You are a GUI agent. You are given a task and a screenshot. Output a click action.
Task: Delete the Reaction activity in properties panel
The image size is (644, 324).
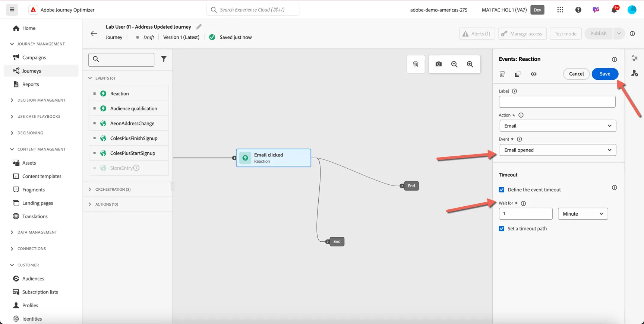pos(502,74)
